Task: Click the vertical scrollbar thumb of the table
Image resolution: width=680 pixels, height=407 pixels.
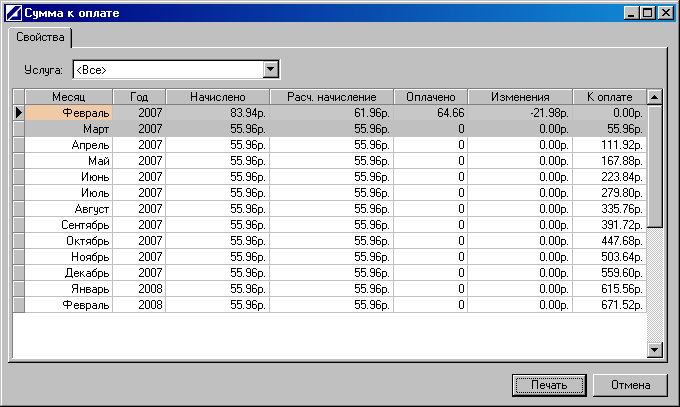Action: point(655,166)
